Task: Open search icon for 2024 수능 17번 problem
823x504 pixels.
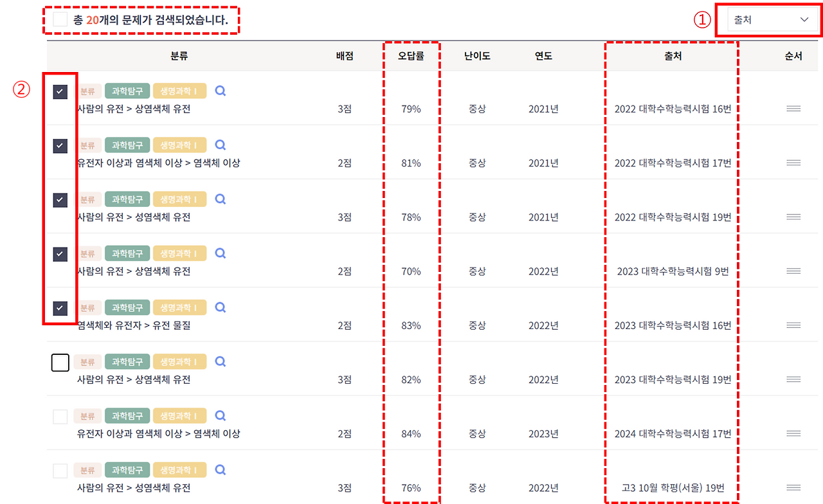Action: point(220,415)
